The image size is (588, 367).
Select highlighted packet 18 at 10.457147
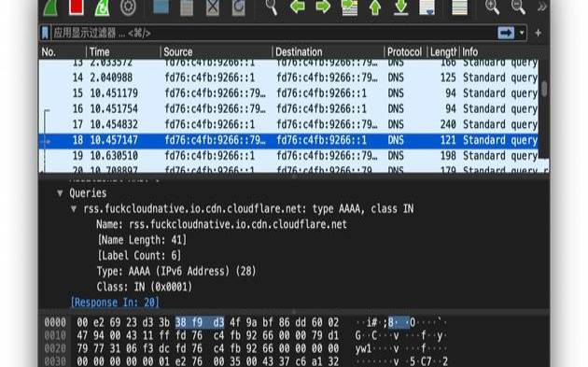pos(288,140)
